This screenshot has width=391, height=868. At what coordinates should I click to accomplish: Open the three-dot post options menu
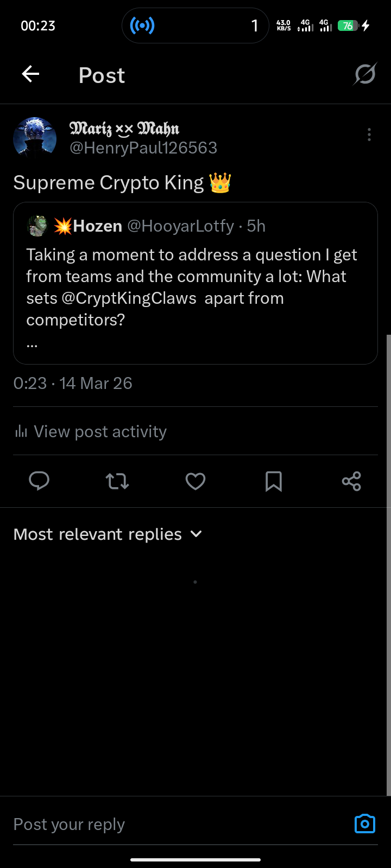pyautogui.click(x=369, y=135)
